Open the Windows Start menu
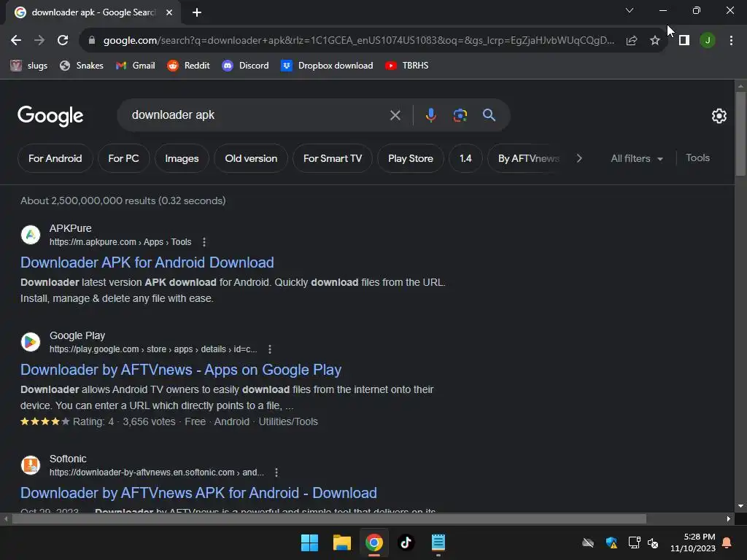The image size is (747, 560). click(x=309, y=542)
